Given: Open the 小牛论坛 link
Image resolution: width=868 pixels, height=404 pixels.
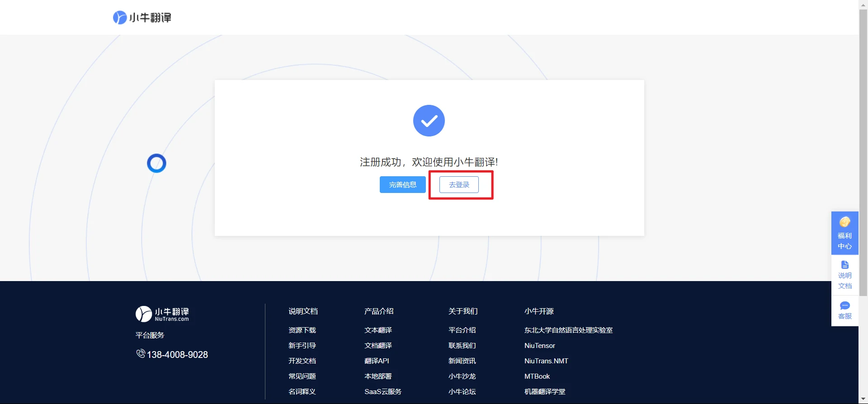Looking at the screenshot, I should click(462, 392).
